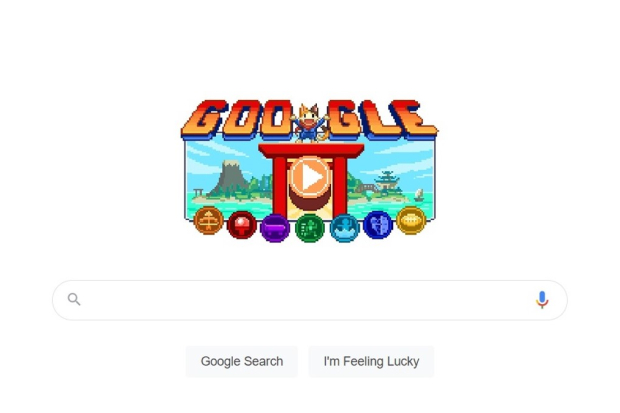Click the I'm Feeling Lucky button
620x413 pixels.
(371, 361)
